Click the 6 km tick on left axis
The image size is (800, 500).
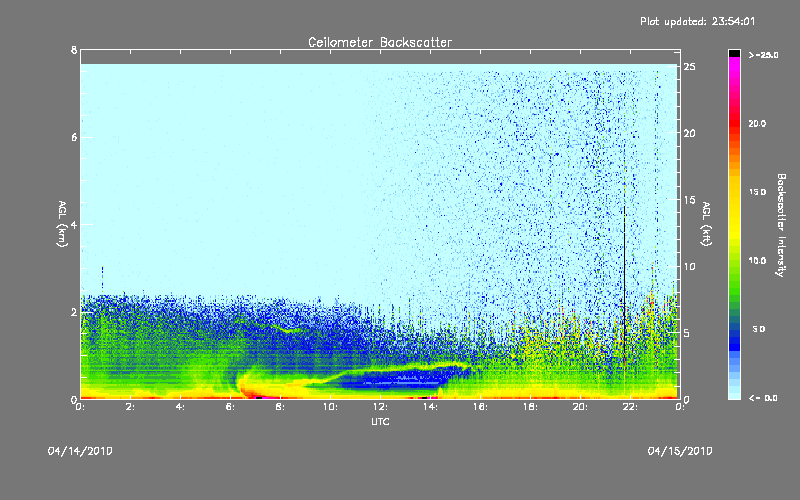pos(74,137)
